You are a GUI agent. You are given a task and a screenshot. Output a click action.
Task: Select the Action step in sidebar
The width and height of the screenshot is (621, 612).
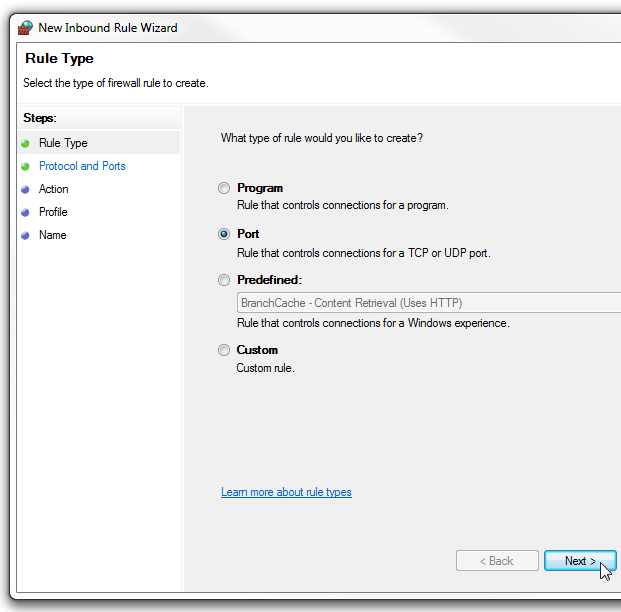pos(53,189)
